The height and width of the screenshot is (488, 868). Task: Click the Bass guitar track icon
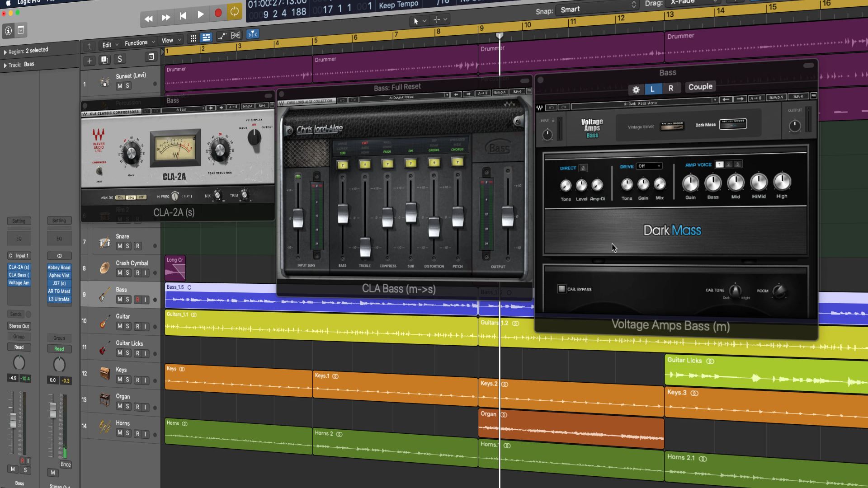[x=104, y=295]
